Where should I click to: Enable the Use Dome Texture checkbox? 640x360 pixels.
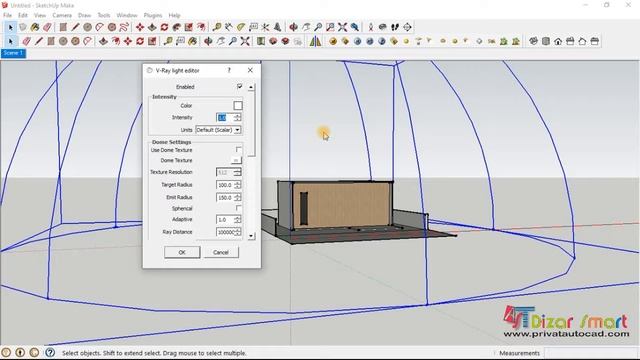239,150
